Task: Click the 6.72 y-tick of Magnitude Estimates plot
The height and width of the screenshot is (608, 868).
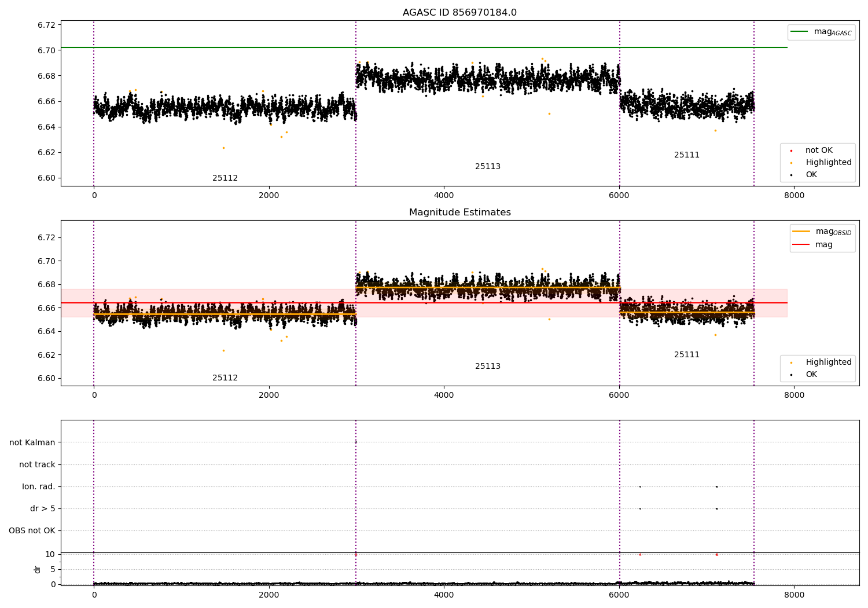Action: (46, 238)
